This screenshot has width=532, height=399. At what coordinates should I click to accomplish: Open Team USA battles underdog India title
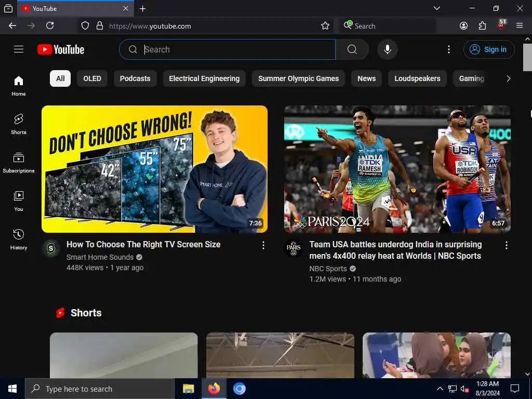(395, 250)
